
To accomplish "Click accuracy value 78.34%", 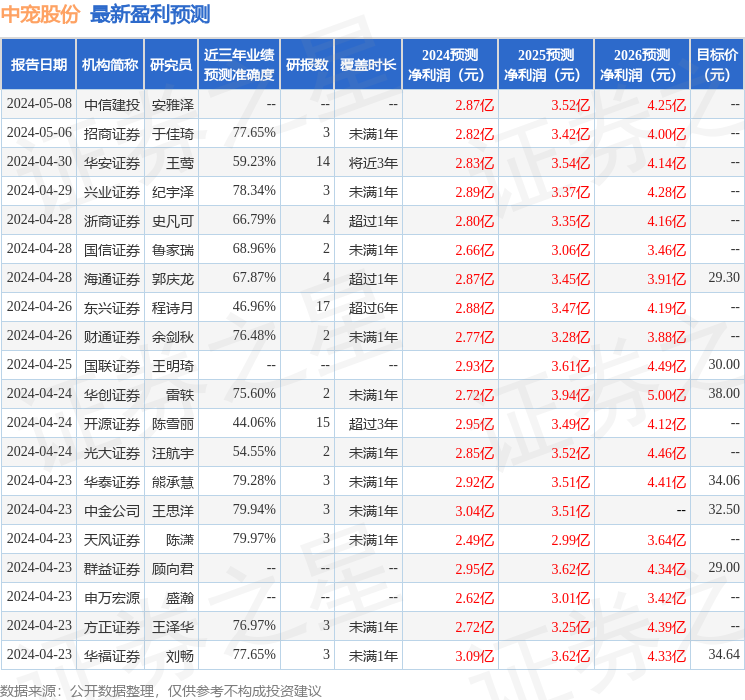I will coord(254,191).
